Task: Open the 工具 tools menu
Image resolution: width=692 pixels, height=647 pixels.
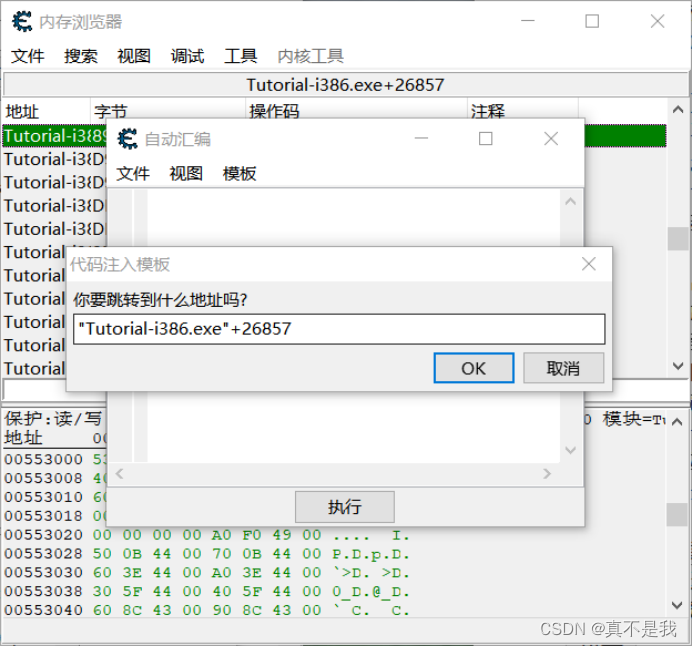Action: 241,56
